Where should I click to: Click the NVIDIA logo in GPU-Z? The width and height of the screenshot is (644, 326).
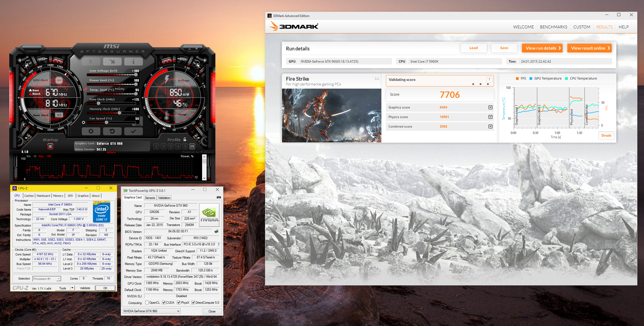(209, 215)
